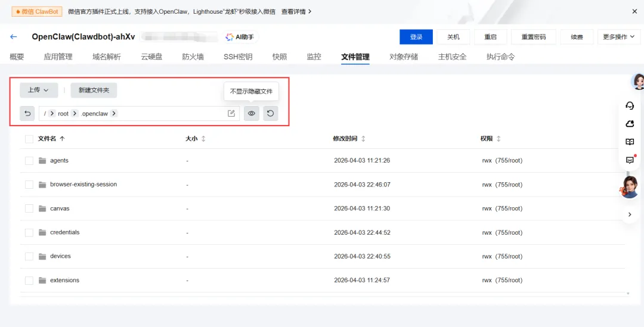Expand chevron after root slash
The height and width of the screenshot is (327, 644).
tap(52, 114)
